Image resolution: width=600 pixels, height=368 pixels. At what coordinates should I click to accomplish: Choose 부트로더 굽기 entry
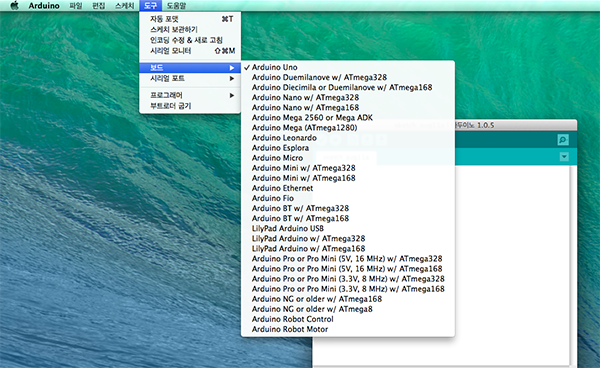pyautogui.click(x=190, y=106)
